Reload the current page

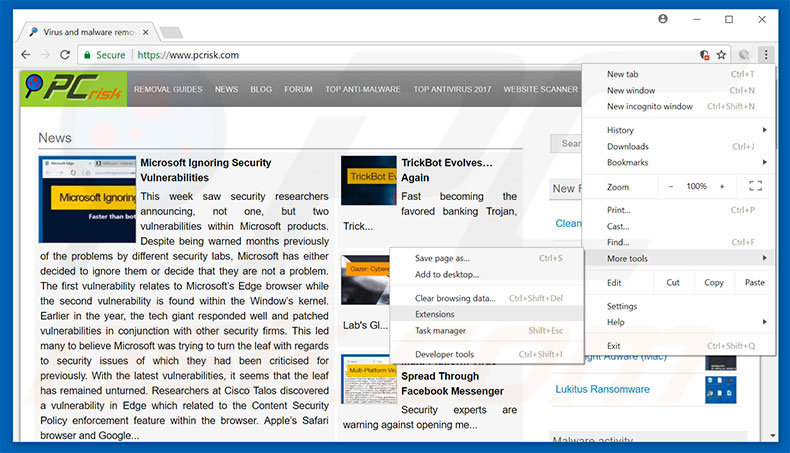tap(65, 54)
